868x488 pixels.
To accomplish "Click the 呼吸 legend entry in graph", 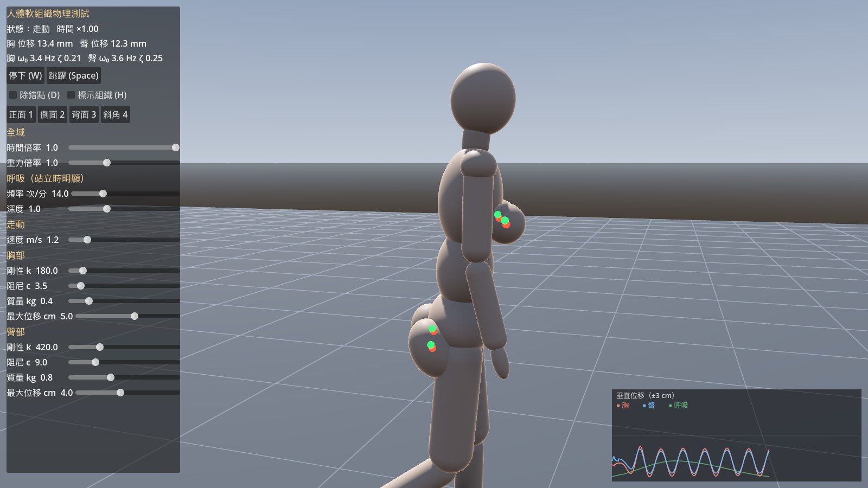I will 678,405.
